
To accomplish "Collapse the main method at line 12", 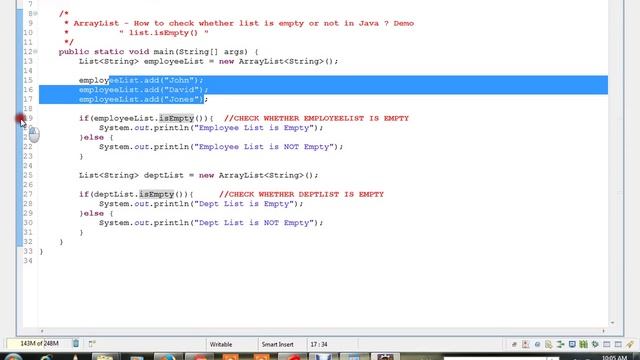I will (x=36, y=51).
